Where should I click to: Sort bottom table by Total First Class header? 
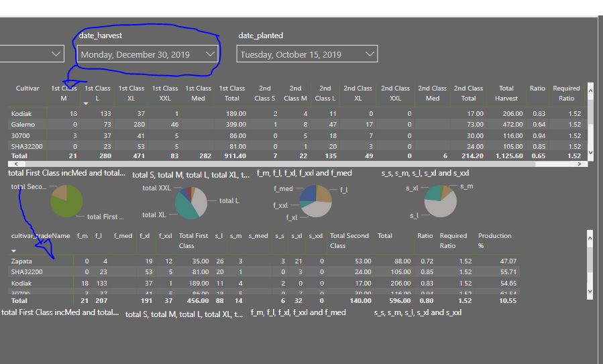(x=193, y=241)
